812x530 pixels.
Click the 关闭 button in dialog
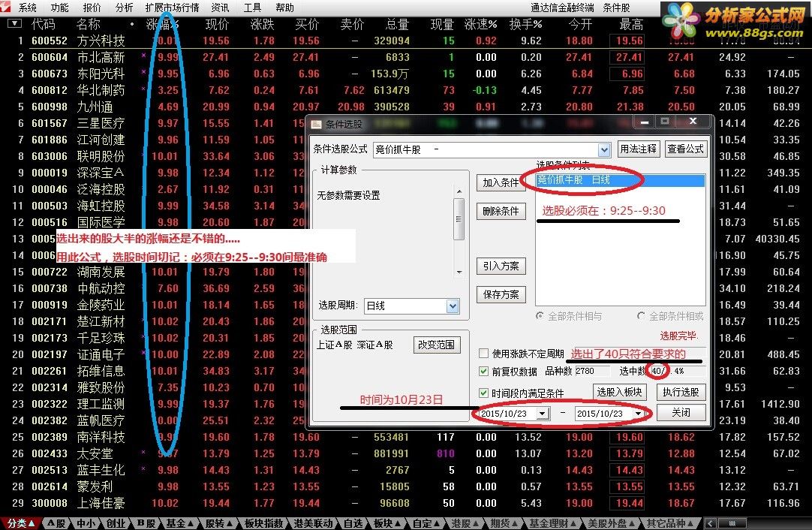click(x=681, y=412)
